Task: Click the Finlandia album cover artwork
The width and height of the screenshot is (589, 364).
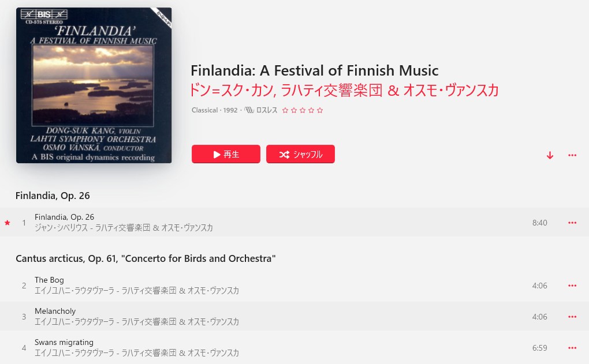Action: point(94,85)
